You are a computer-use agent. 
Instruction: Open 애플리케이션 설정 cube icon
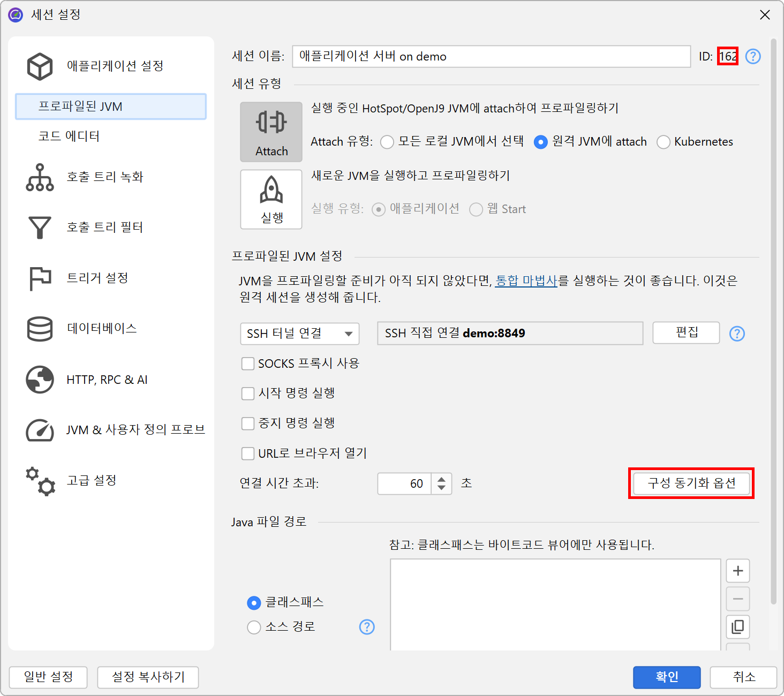click(x=40, y=66)
